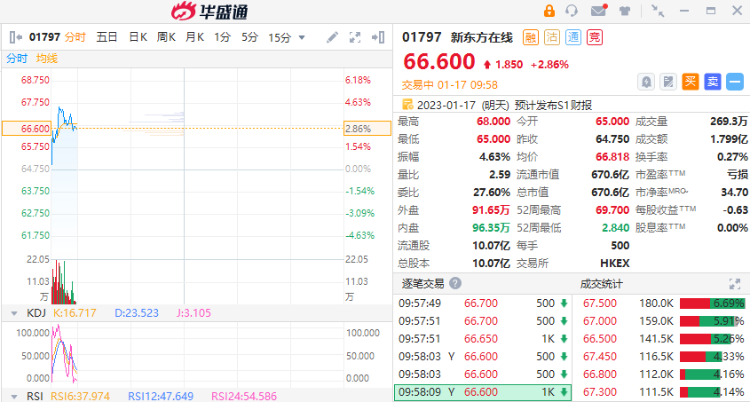This screenshot has height=402, width=750.
Task: Click the K:16.717 KDJ value
Action: (75, 313)
